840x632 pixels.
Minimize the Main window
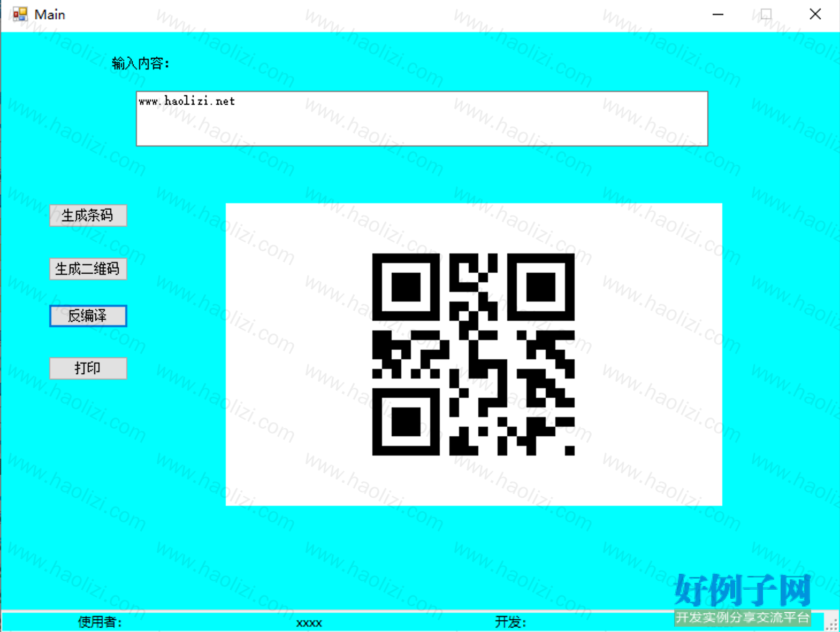(x=718, y=14)
